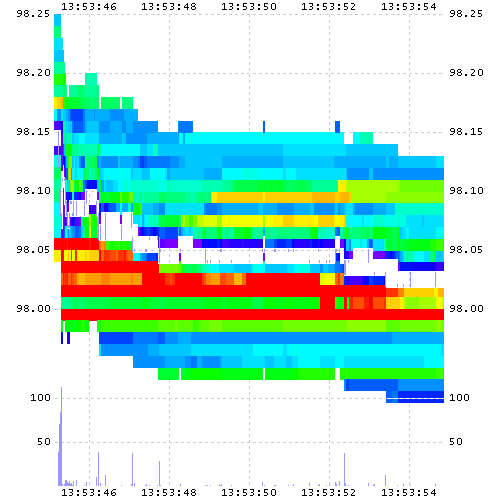Click the tallest volume spike exceeding 100
Screen dimensions: 500x500
[61, 436]
